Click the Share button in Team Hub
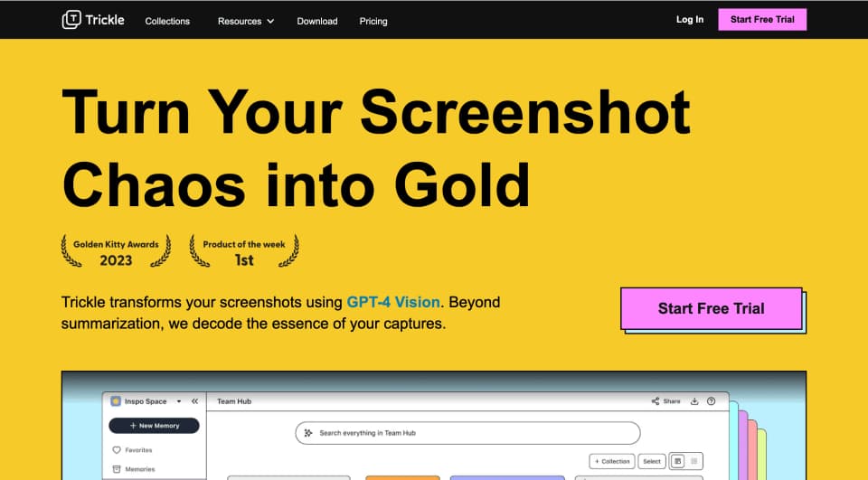Screen dimensions: 868x480 pyautogui.click(x=666, y=401)
